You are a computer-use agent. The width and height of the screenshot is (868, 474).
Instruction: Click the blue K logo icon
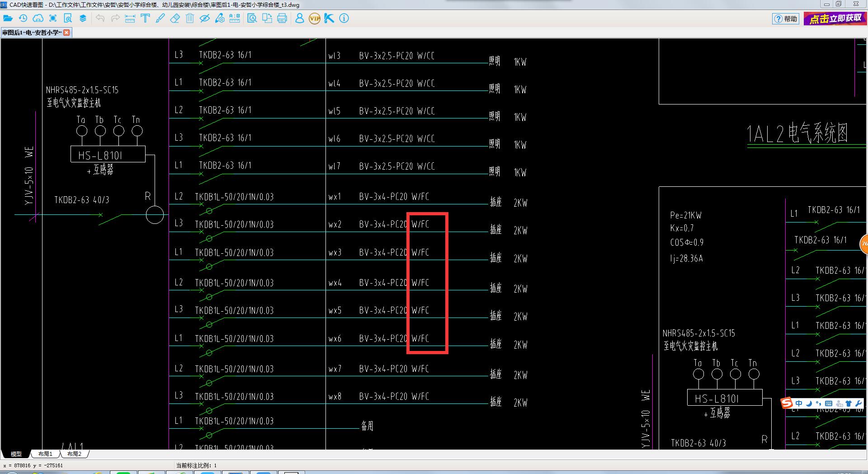click(329, 19)
